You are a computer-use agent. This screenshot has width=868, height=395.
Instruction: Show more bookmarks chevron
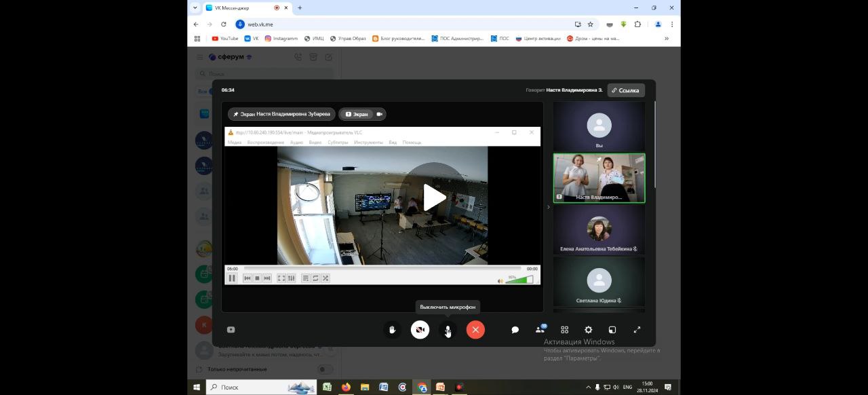point(667,39)
